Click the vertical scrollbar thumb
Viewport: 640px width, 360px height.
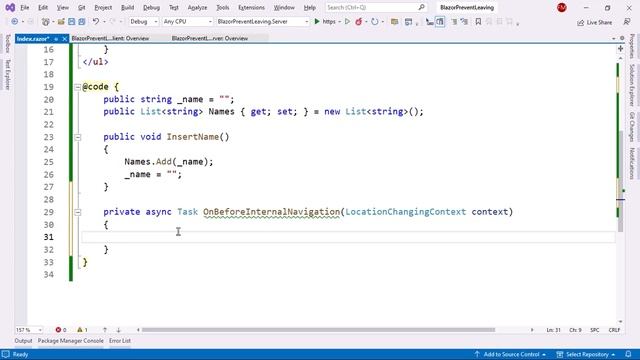pyautogui.click(x=620, y=182)
